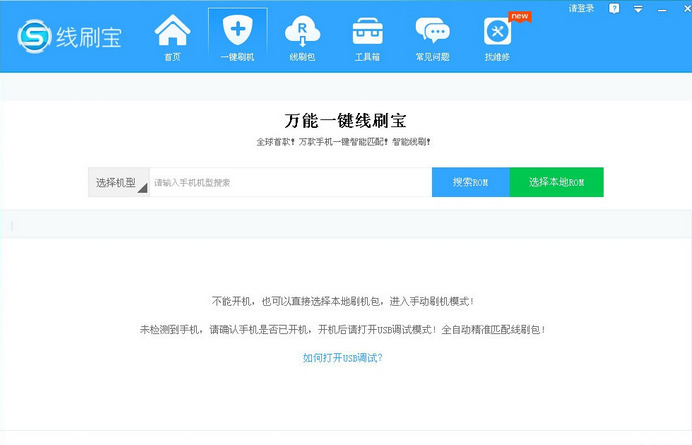Click the 全球首款 slogan text
The width and height of the screenshot is (692, 445).
(x=343, y=142)
